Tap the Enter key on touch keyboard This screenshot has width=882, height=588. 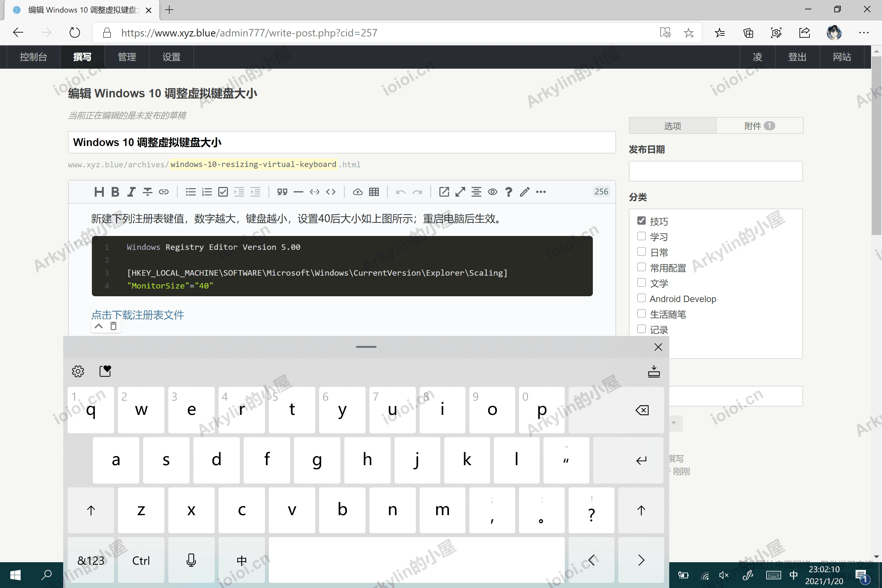click(629, 460)
